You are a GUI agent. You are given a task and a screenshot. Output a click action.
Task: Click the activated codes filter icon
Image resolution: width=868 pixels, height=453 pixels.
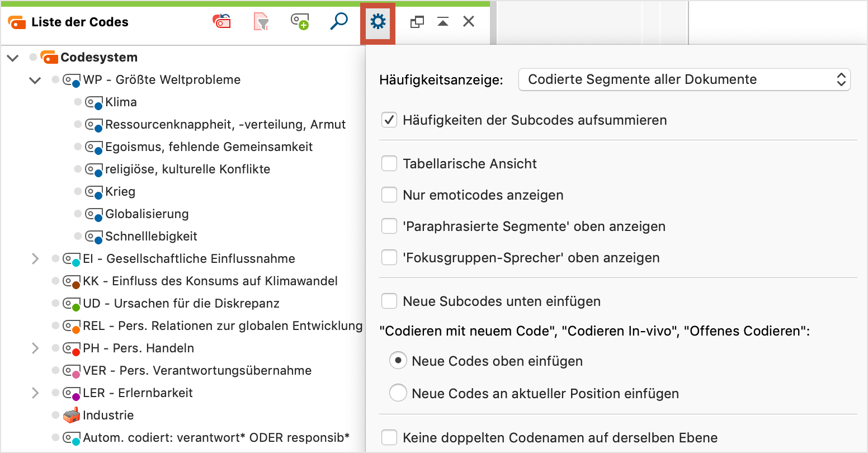point(261,22)
